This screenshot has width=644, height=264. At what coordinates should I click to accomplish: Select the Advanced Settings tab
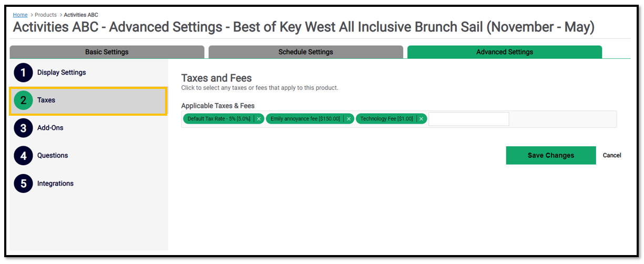[x=505, y=52]
